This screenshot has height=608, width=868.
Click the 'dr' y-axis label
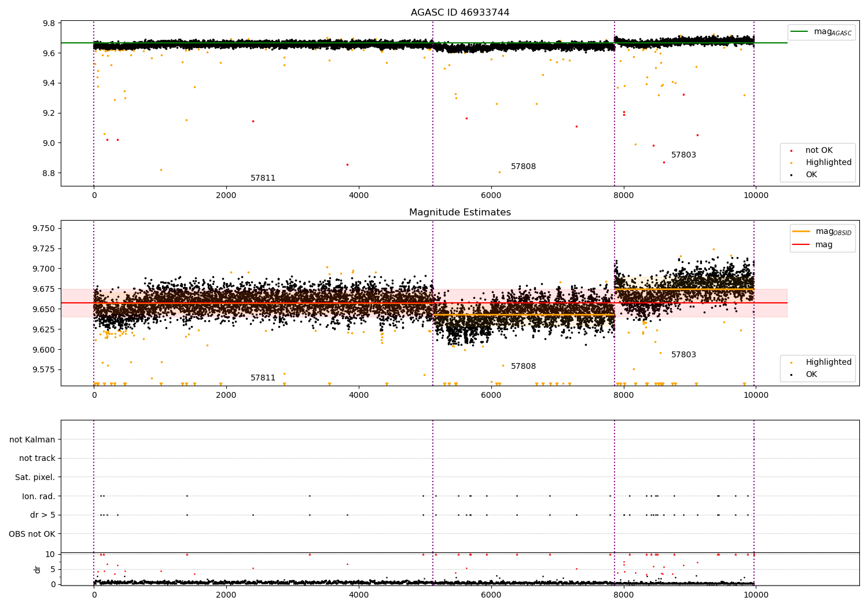point(38,569)
